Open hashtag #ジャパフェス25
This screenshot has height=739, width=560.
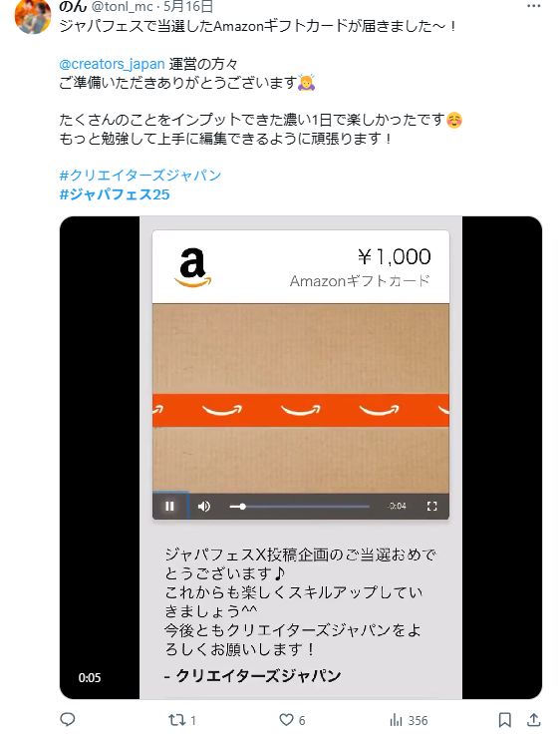tap(115, 194)
